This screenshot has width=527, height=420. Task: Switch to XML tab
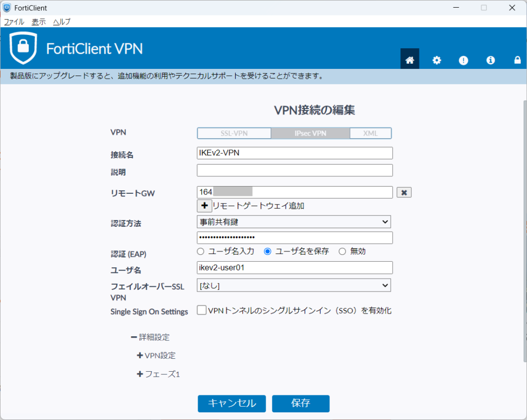point(371,133)
